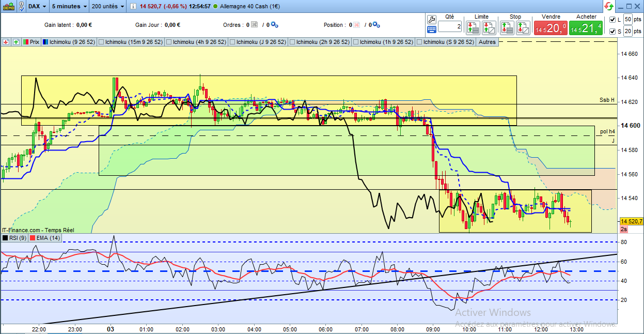
Task: Toggle the L limit checkbox
Action: click(x=612, y=20)
